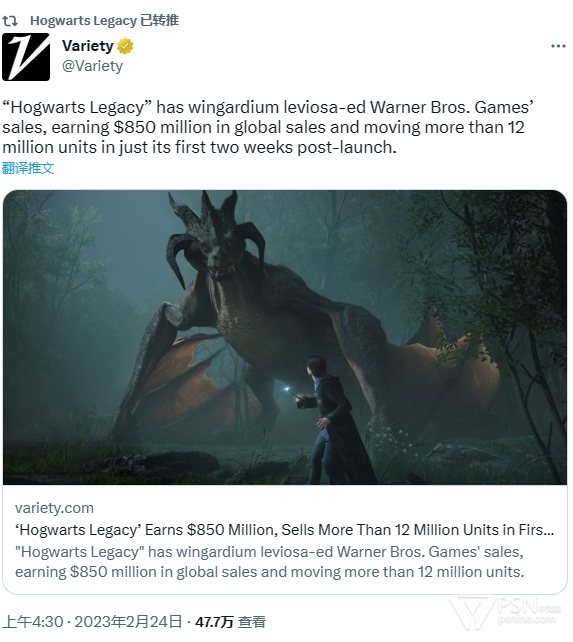The height and width of the screenshot is (642, 573).
Task: Click the variety.com domain link
Action: click(54, 508)
